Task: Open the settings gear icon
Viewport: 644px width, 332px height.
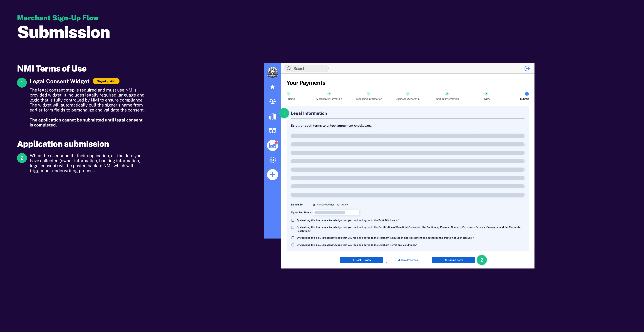Action: 272,160
